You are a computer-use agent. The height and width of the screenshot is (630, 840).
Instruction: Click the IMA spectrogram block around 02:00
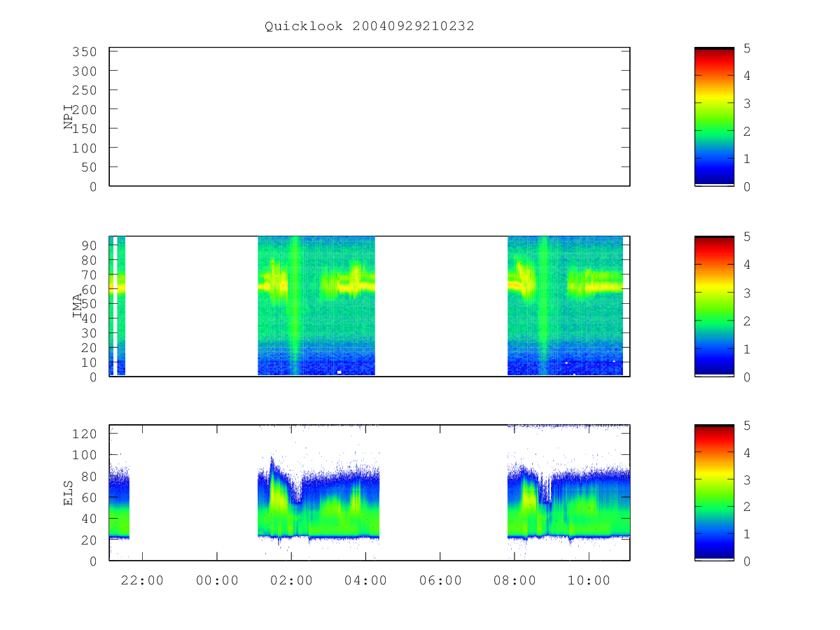click(x=316, y=306)
